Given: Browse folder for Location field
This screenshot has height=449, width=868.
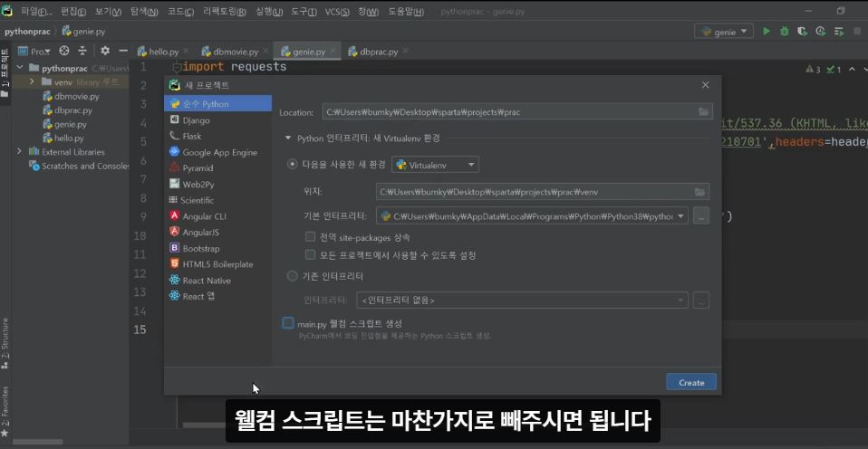Looking at the screenshot, I should [x=703, y=111].
